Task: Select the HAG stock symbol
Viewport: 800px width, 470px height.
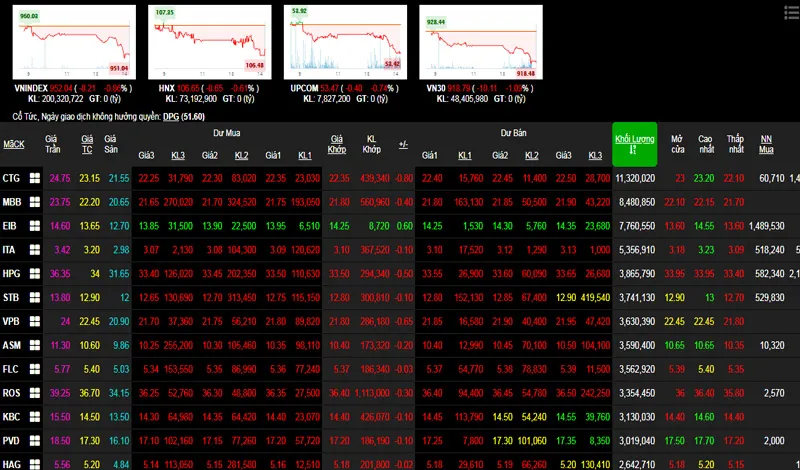Action: 12,464
